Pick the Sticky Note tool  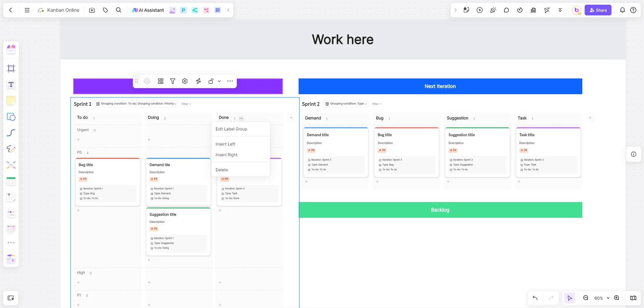[11, 101]
